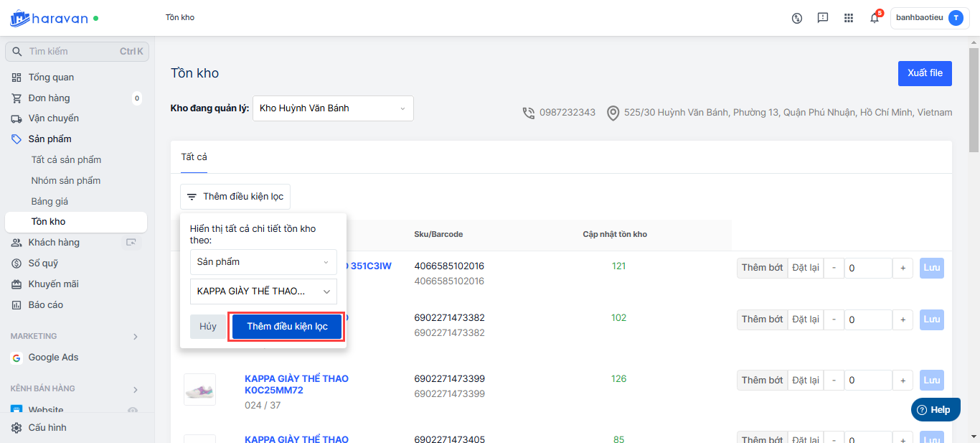Open the KAPPA GIÀY THỂ THAO filter dropdown
980x443 pixels.
(263, 292)
